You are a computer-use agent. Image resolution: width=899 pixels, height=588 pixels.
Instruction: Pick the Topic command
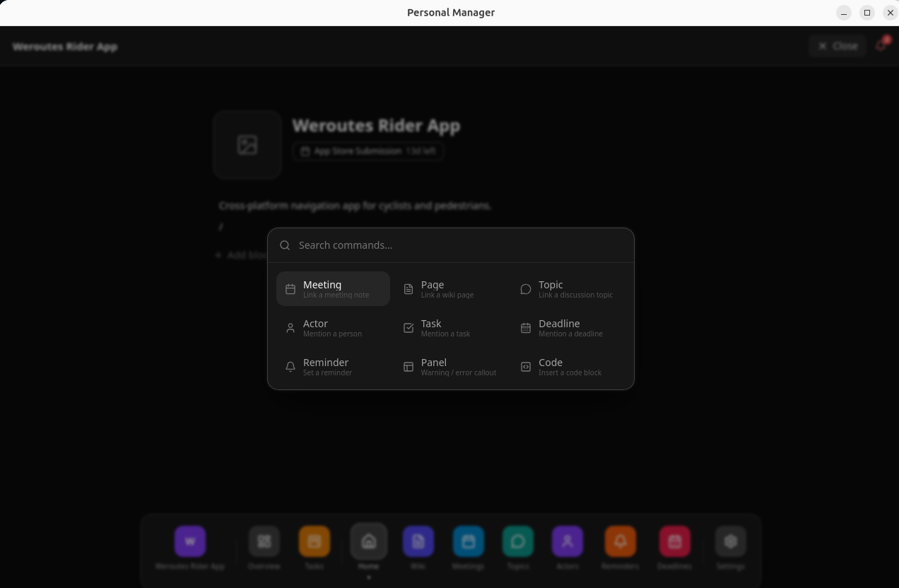[x=568, y=288]
